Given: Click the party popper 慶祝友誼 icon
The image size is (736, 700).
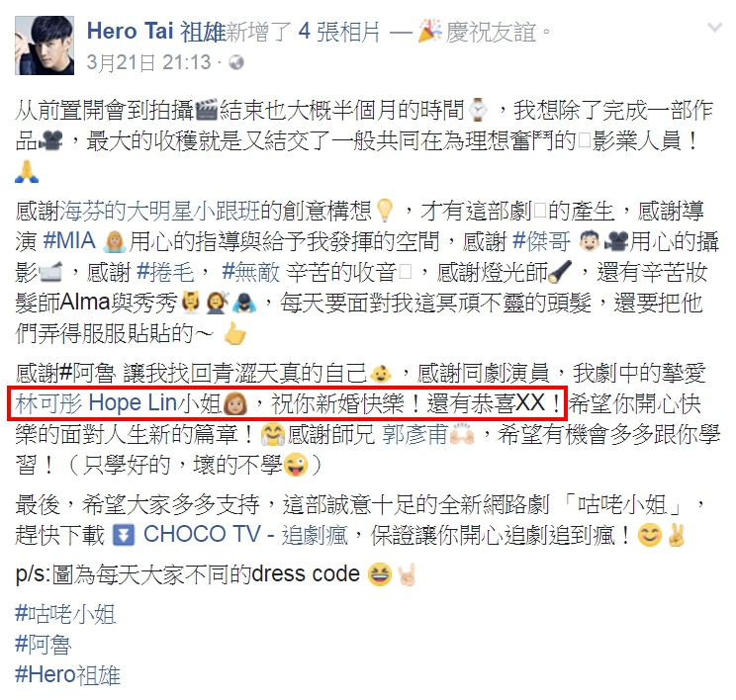Looking at the screenshot, I should (429, 31).
